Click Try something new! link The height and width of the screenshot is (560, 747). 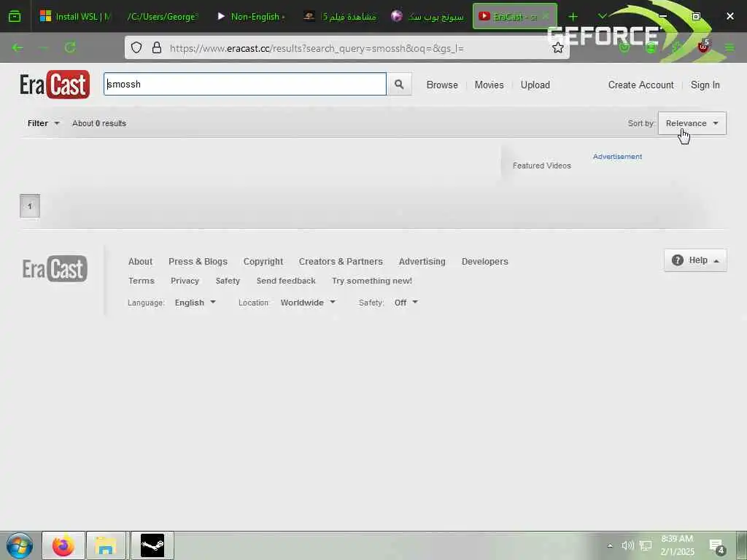[371, 281]
